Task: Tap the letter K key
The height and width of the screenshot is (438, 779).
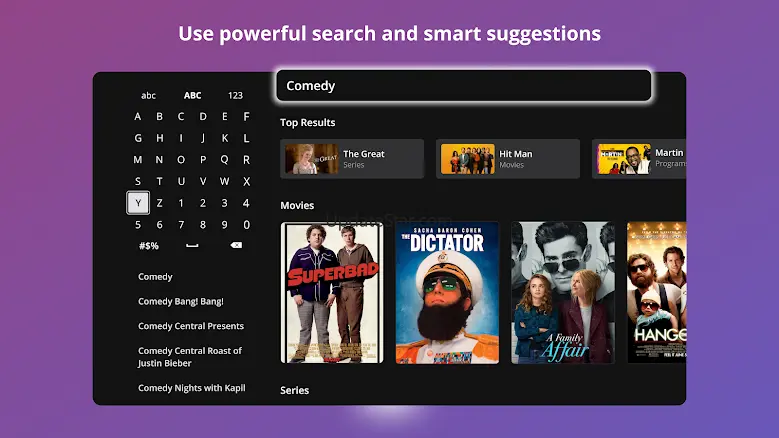Action: pos(225,138)
